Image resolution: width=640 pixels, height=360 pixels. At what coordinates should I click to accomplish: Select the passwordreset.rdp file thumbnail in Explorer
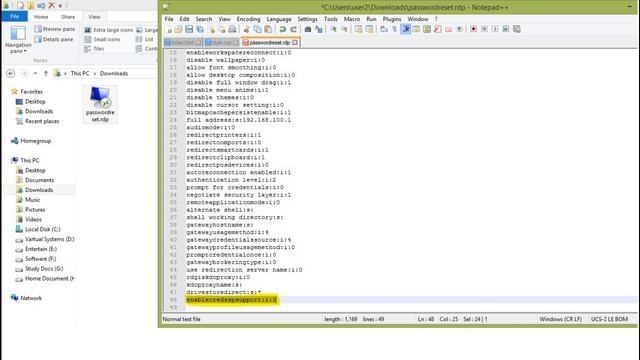coord(100,104)
